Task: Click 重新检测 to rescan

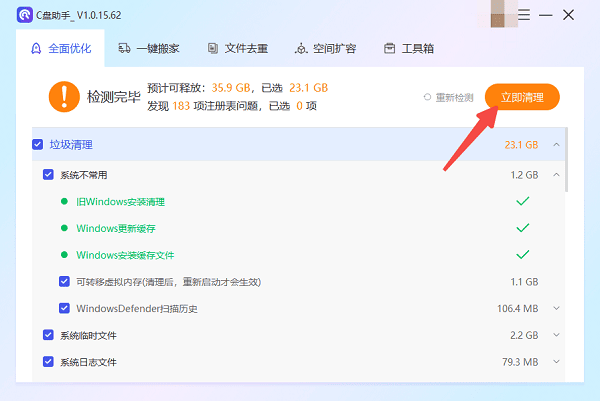Action: pos(448,98)
